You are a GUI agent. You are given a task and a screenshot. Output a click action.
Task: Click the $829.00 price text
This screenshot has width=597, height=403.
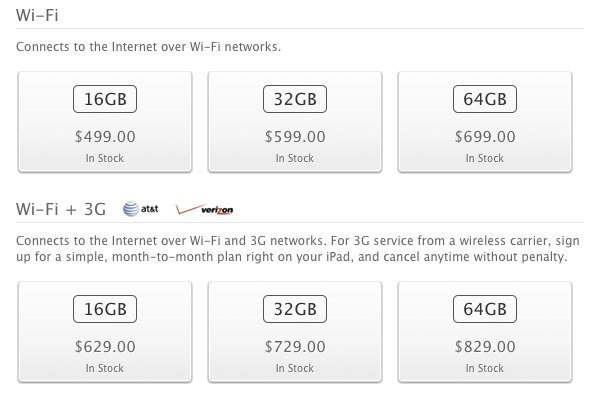485,347
